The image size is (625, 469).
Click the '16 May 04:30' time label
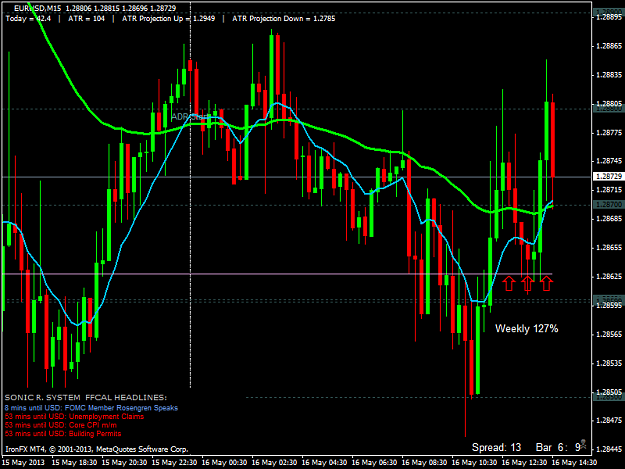coord(324,462)
